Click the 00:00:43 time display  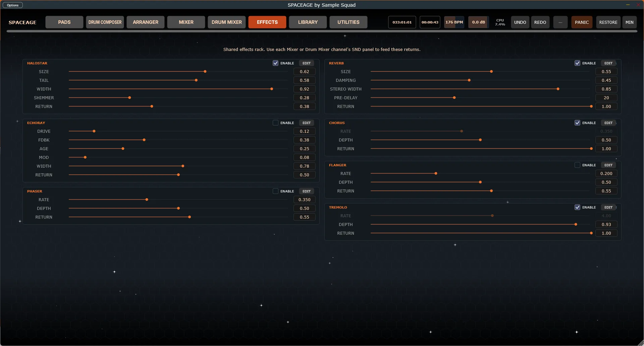[430, 22]
